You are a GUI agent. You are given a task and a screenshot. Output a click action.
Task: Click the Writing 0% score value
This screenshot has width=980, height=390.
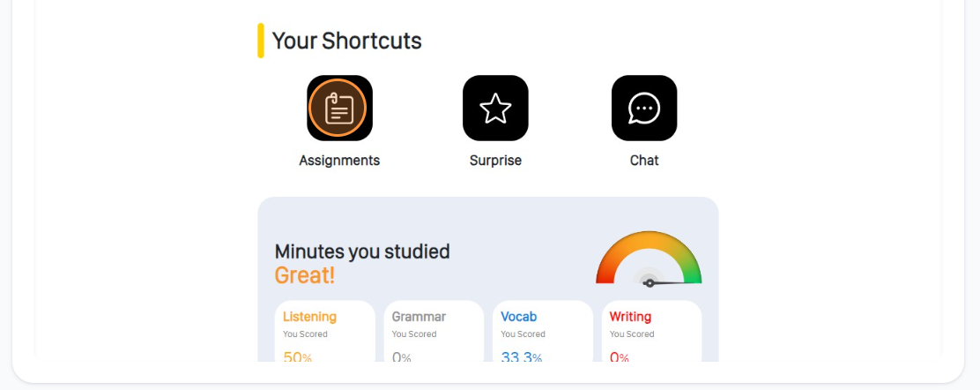pos(620,356)
